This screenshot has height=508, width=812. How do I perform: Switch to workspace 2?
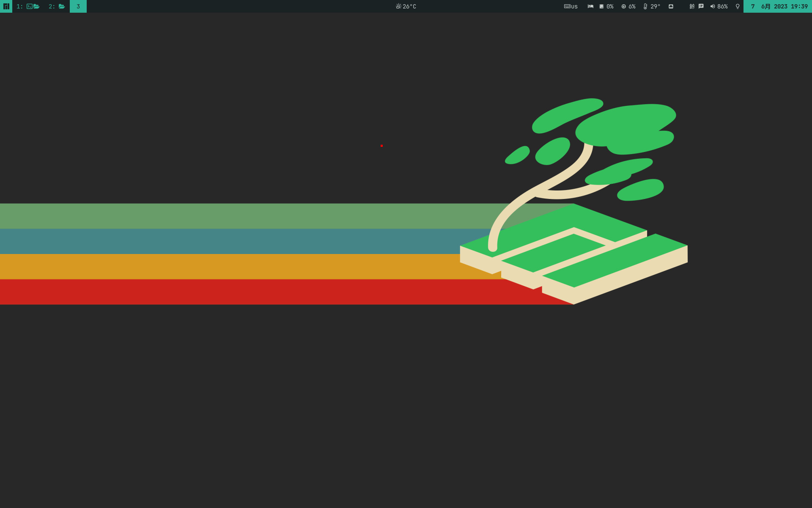57,6
